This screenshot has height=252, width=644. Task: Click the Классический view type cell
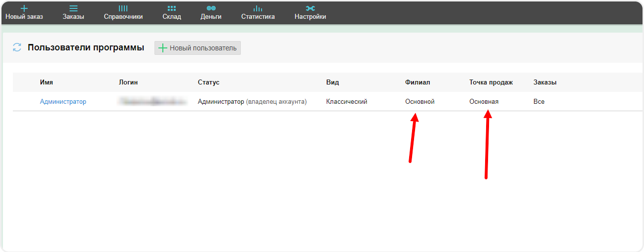(346, 102)
